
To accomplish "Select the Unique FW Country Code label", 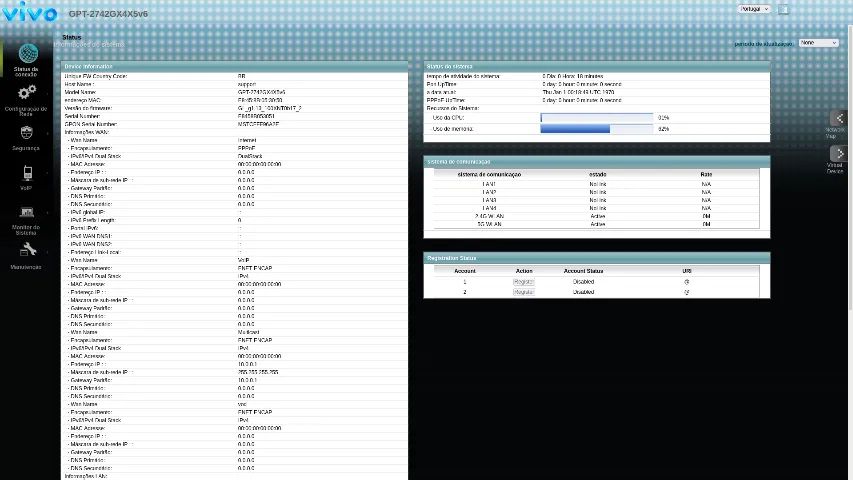I will 96,76.
